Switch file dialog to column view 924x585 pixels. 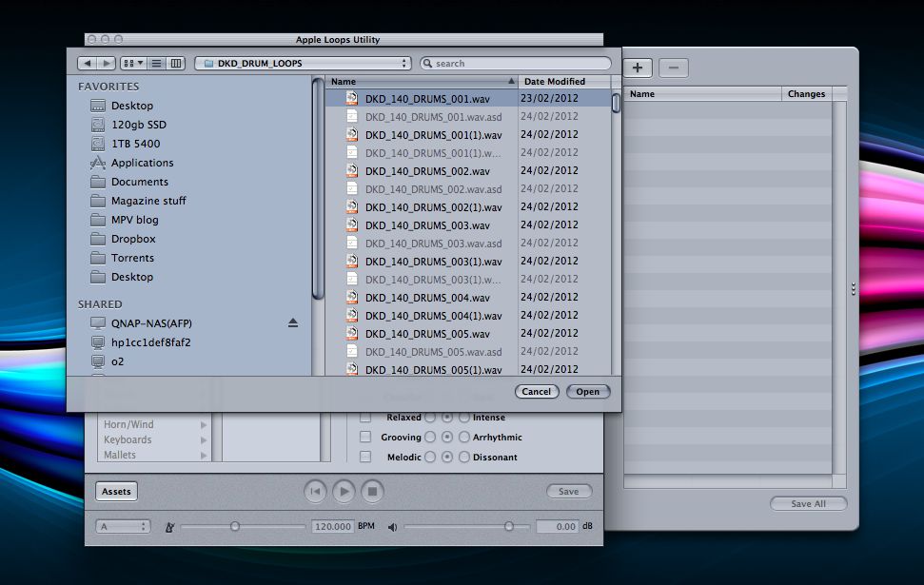pos(176,63)
